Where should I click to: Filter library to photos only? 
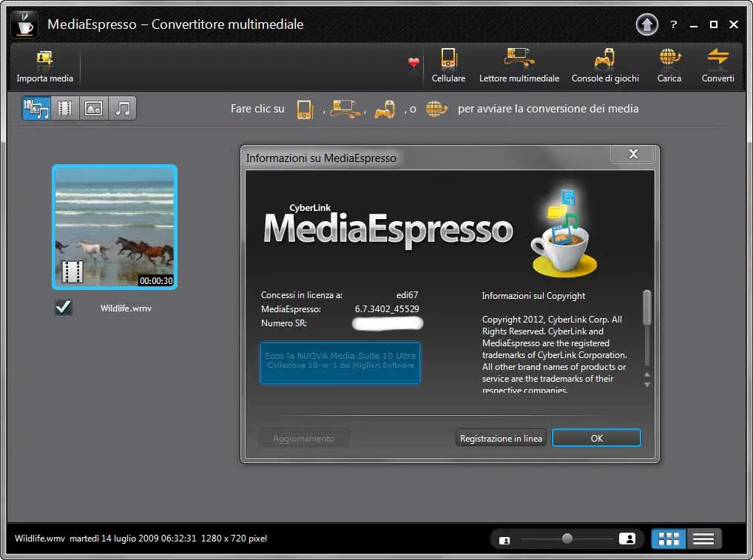(x=94, y=108)
